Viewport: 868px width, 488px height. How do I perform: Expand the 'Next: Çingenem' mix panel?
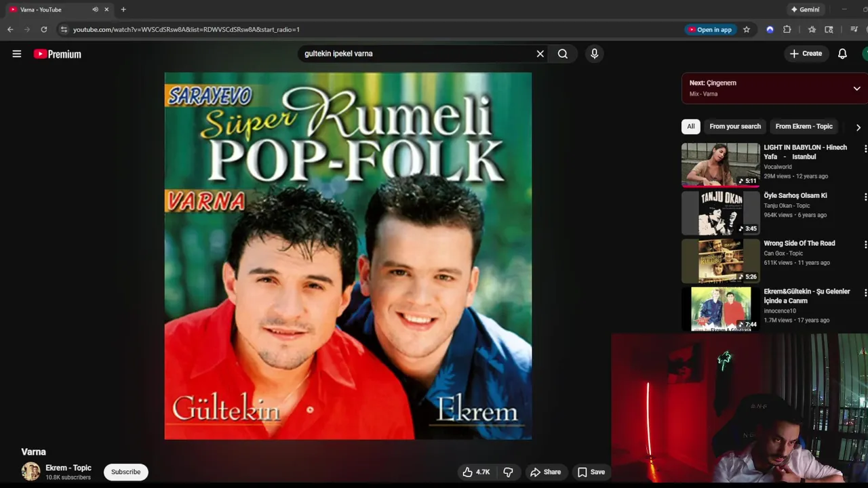click(x=856, y=89)
